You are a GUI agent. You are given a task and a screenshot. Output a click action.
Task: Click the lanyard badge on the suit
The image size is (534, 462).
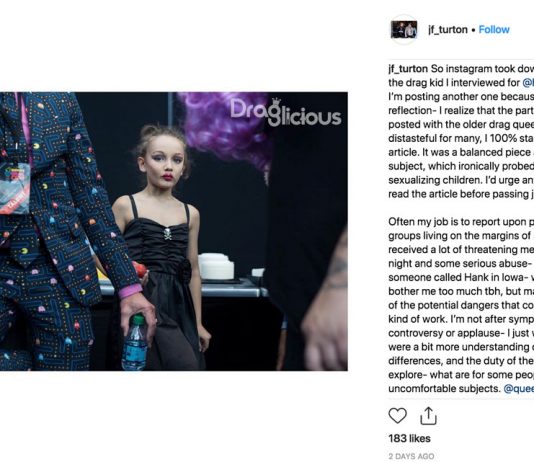tap(14, 187)
